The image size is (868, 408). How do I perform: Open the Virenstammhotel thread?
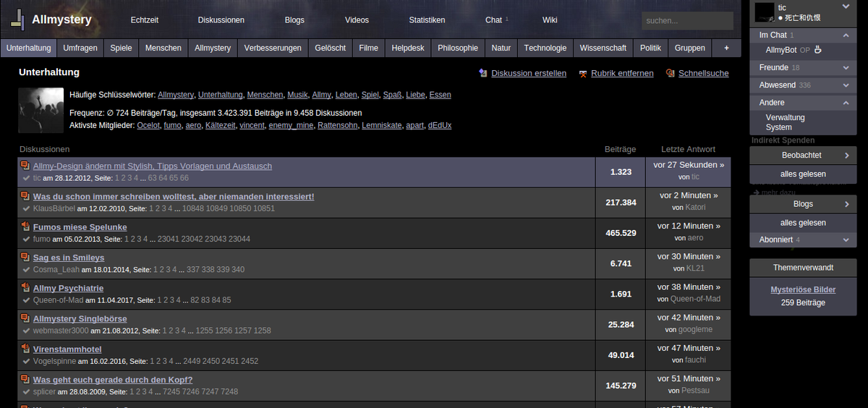[67, 349]
